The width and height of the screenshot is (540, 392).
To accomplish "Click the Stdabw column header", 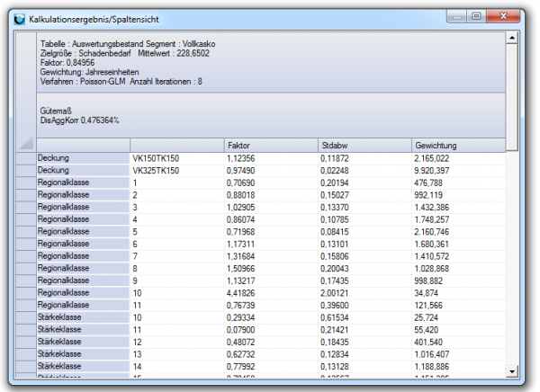I will [x=364, y=146].
